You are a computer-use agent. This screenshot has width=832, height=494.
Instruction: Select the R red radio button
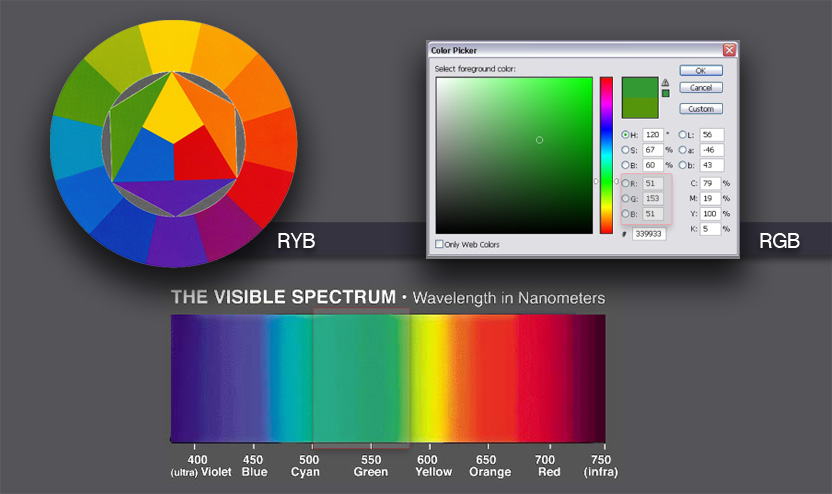pyautogui.click(x=627, y=184)
